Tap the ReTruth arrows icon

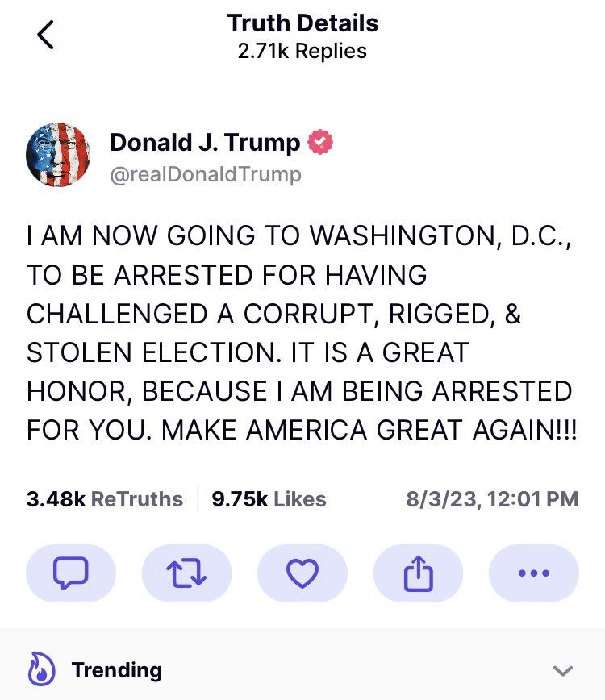tap(186, 573)
